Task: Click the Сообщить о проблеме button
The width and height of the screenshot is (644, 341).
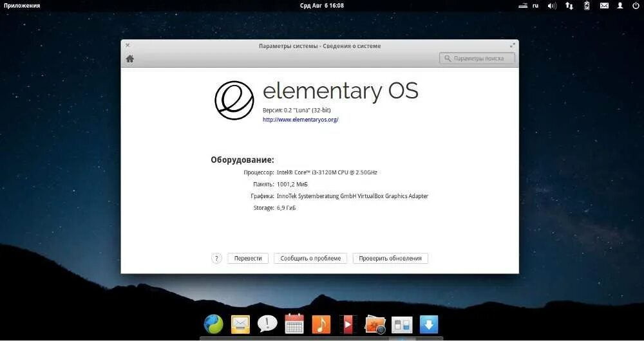Action: pyautogui.click(x=310, y=258)
